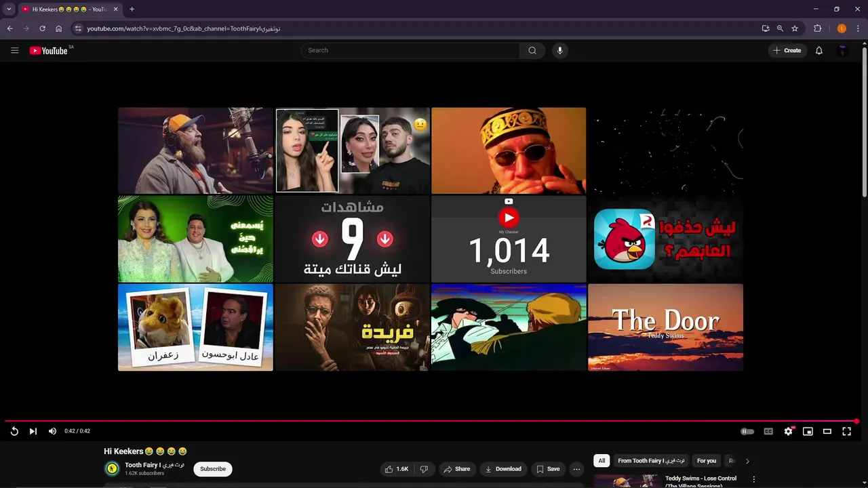Open the YouTube guide hamburger menu
The image size is (868, 488).
tap(14, 50)
